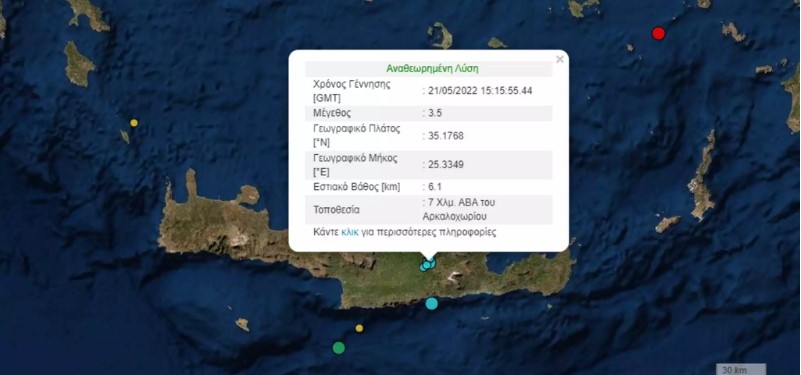This screenshot has width=801, height=375.
Task: Click the focal depth value 6.1
Action: tap(433, 187)
